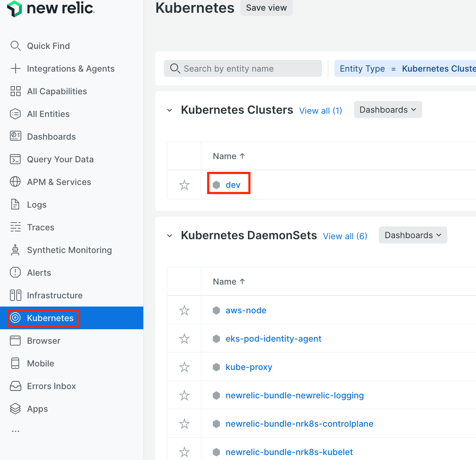
Task: Click the Synthetic Monitoring robot icon
Action: [15, 250]
